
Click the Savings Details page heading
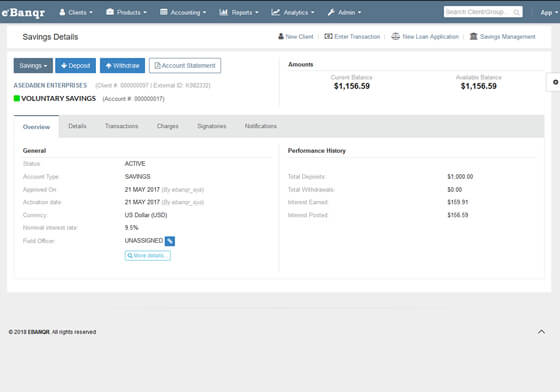click(x=50, y=37)
